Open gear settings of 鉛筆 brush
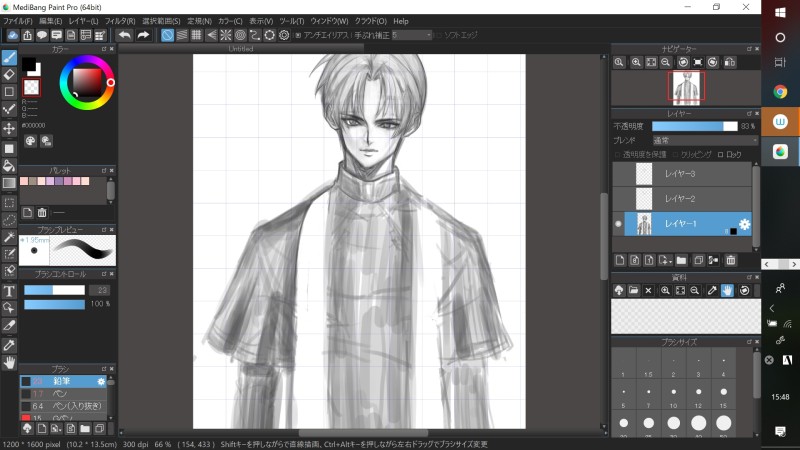Screen dimensions: 800x450 [x=101, y=381]
